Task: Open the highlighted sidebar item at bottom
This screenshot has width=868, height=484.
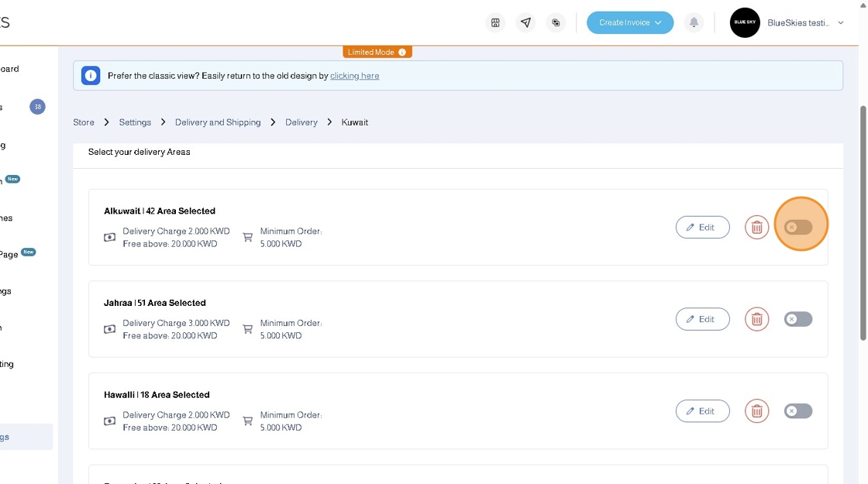Action: (26, 437)
